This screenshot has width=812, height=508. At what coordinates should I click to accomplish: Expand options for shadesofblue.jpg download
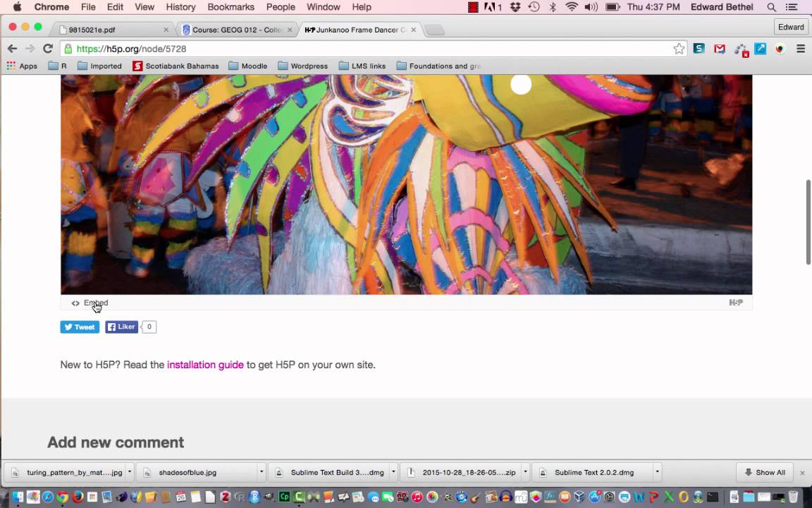tap(262, 472)
